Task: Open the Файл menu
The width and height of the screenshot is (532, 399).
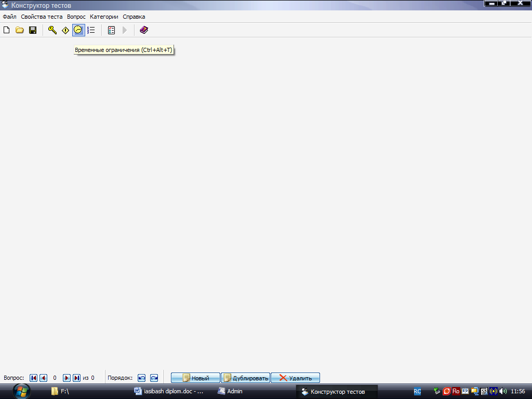Action: (9, 17)
